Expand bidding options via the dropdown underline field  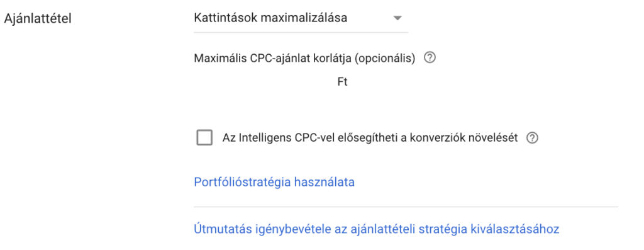(301, 18)
